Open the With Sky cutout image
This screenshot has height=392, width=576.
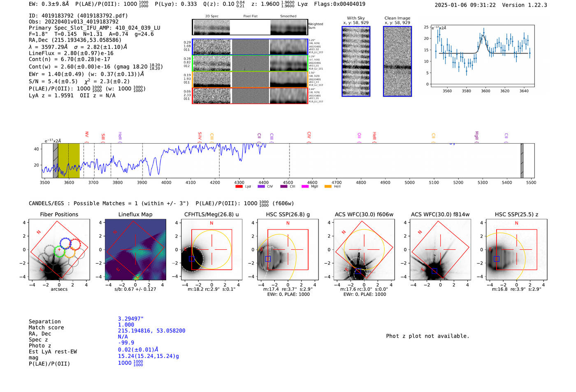click(356, 61)
